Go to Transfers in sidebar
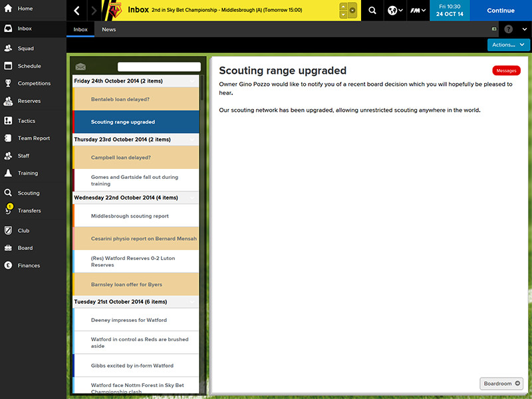Screen dimensions: 532x399 pos(29,211)
